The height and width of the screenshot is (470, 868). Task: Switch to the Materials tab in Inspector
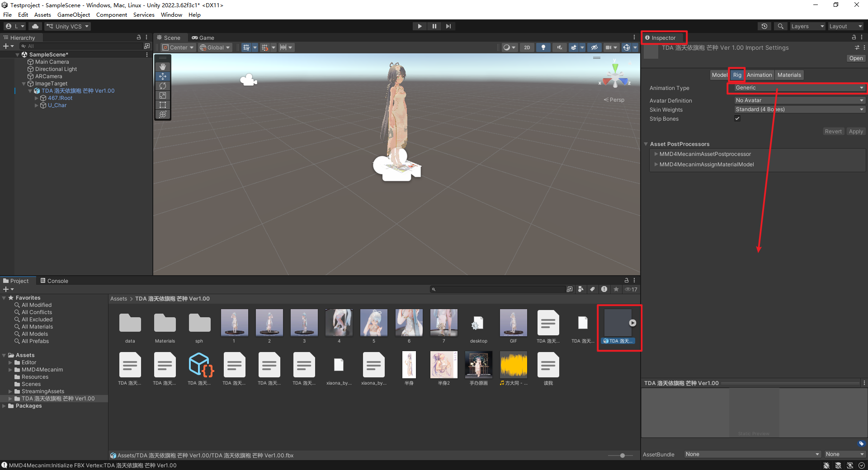[789, 75]
